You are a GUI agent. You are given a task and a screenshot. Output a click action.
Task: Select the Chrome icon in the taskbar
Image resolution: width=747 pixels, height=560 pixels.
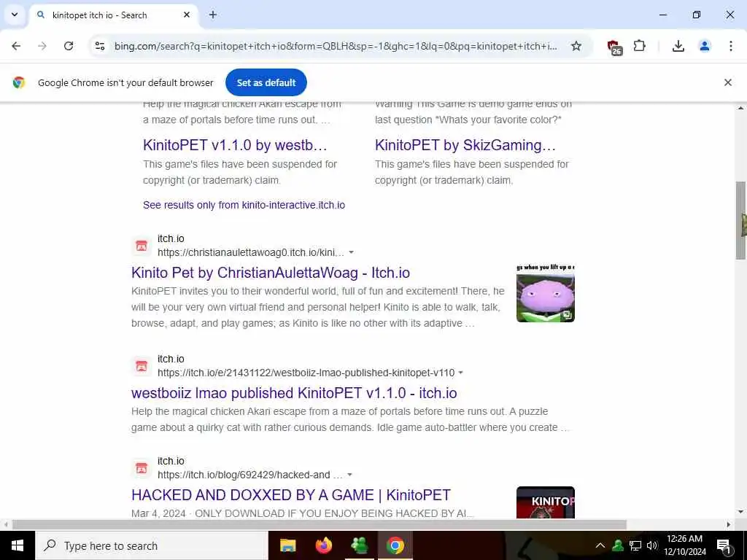click(x=395, y=545)
